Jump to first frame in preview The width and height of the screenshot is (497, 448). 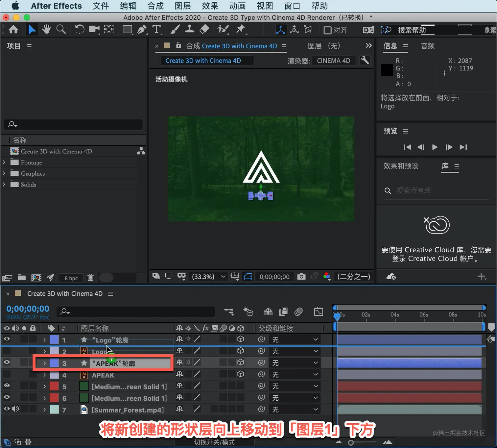tap(407, 147)
